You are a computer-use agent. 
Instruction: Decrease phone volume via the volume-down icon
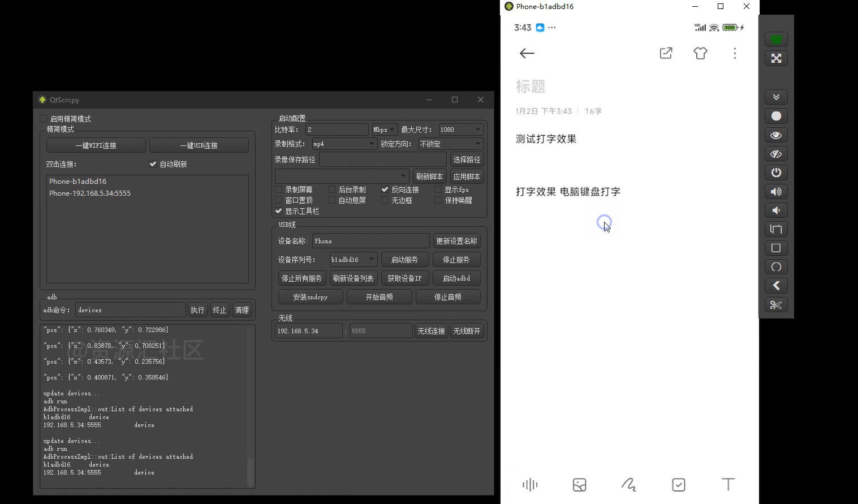pos(775,210)
